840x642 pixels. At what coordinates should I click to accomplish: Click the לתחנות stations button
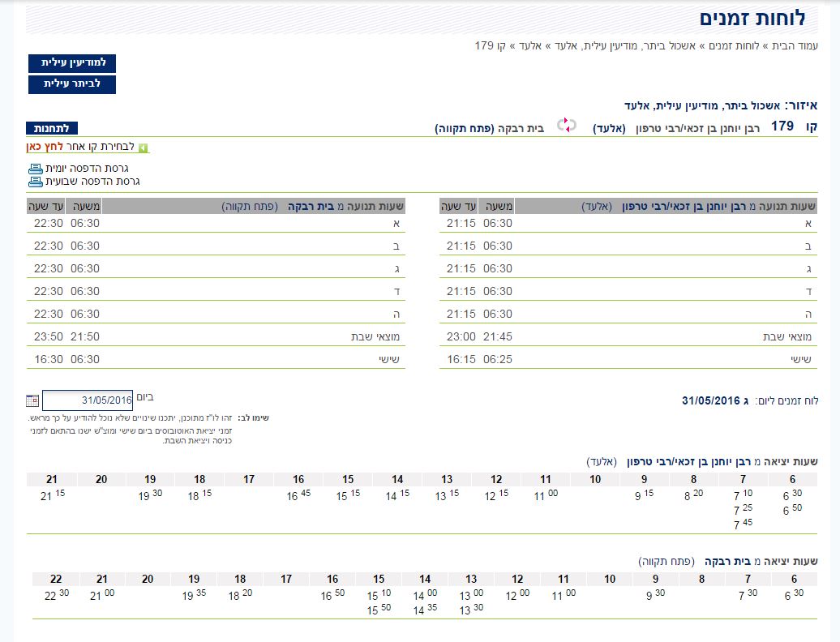52,129
